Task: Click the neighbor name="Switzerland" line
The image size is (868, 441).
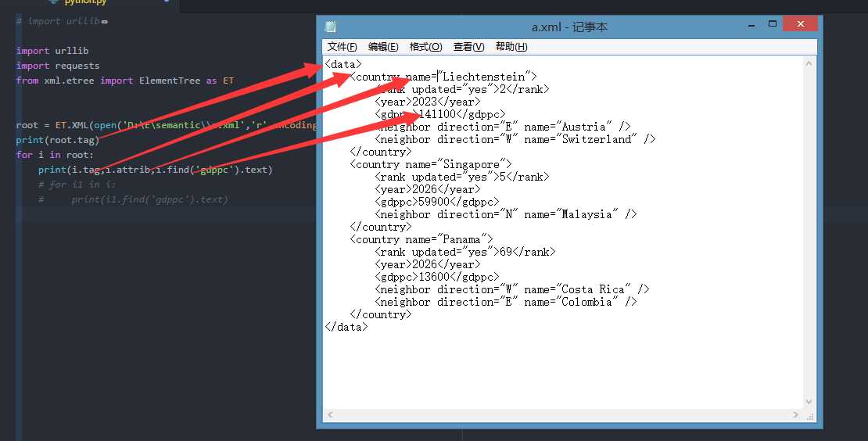Action: 515,139
